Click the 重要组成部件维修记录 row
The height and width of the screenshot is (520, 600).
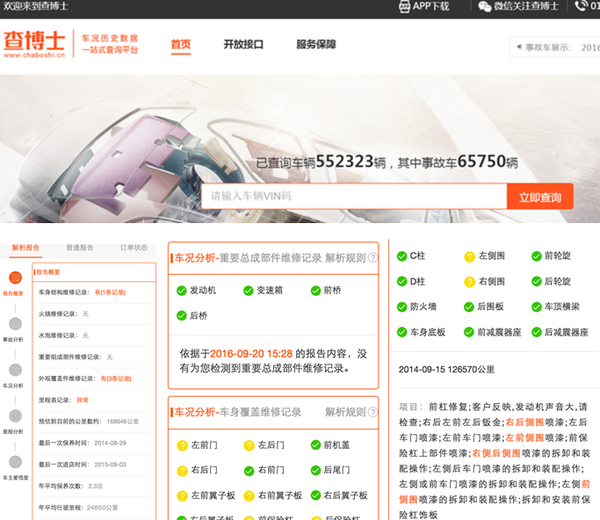click(94, 357)
